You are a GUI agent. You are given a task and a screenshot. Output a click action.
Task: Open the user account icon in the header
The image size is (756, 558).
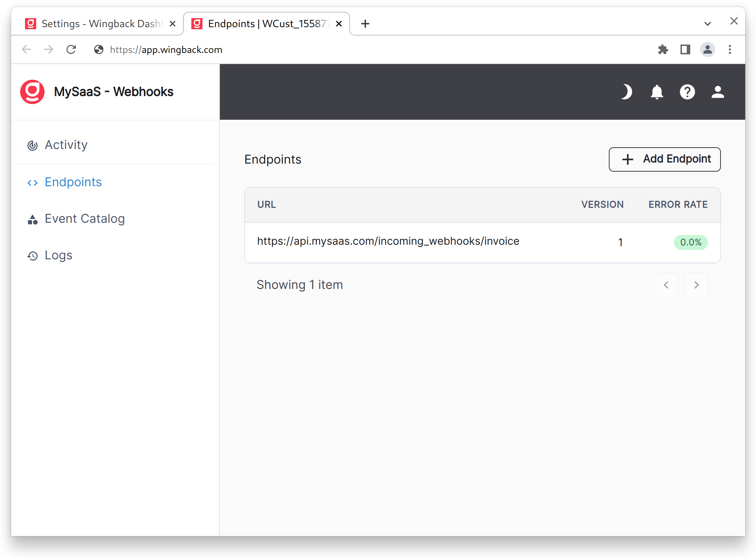click(x=717, y=92)
